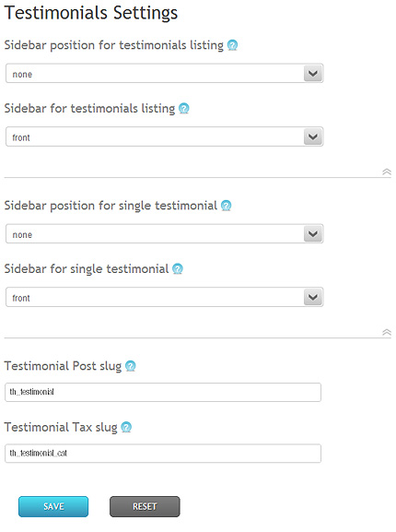
Task: Click the Testimonial Post slug text field
Action: click(x=163, y=392)
